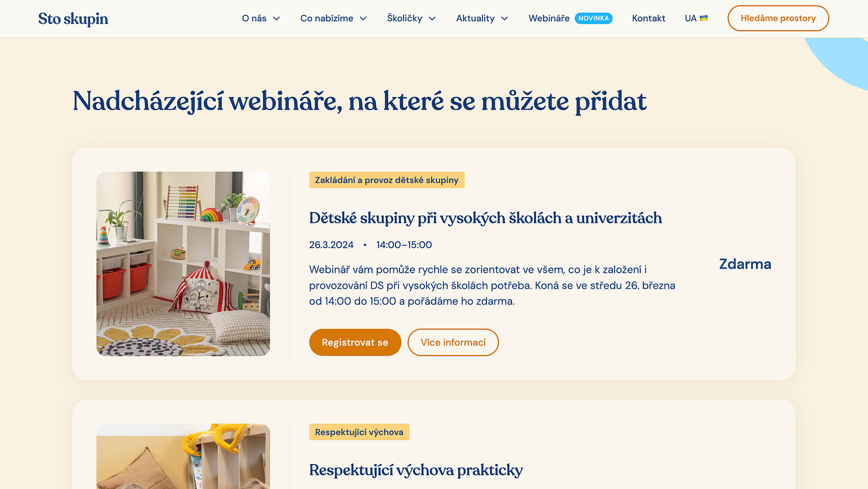Open Dětské skupiny při vysokých školách webinar title

tap(485, 218)
